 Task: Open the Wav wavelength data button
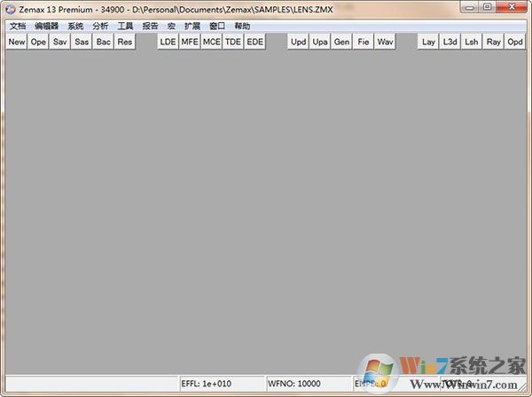(385, 42)
